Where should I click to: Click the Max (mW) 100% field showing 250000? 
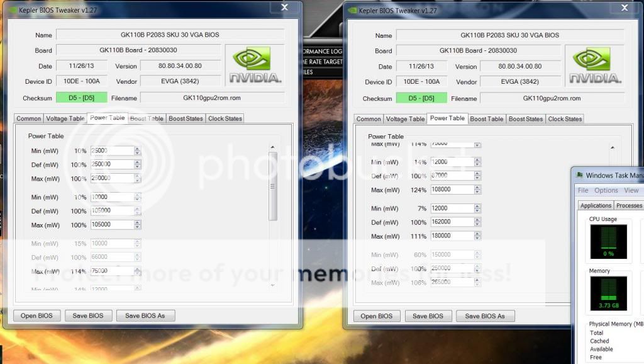[112, 178]
